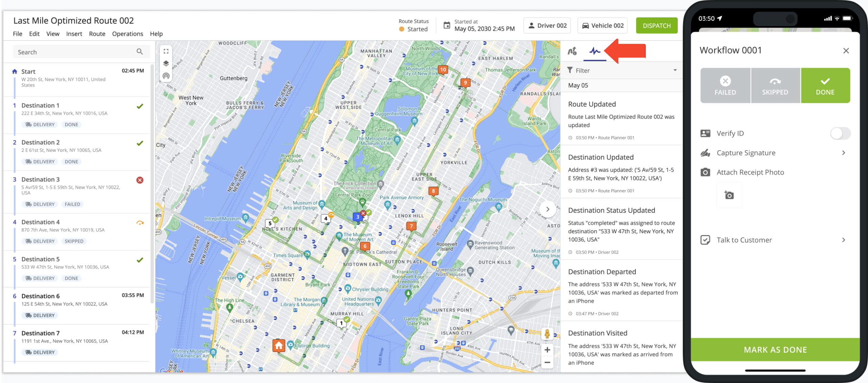Open the Insert menu
Screen dimensions: 868x383
74,34
